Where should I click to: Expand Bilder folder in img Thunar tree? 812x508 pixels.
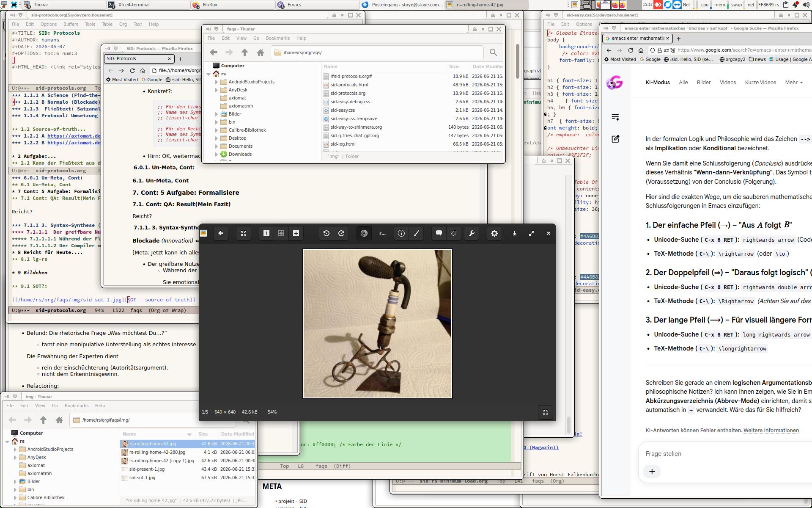pyautogui.click(x=15, y=481)
